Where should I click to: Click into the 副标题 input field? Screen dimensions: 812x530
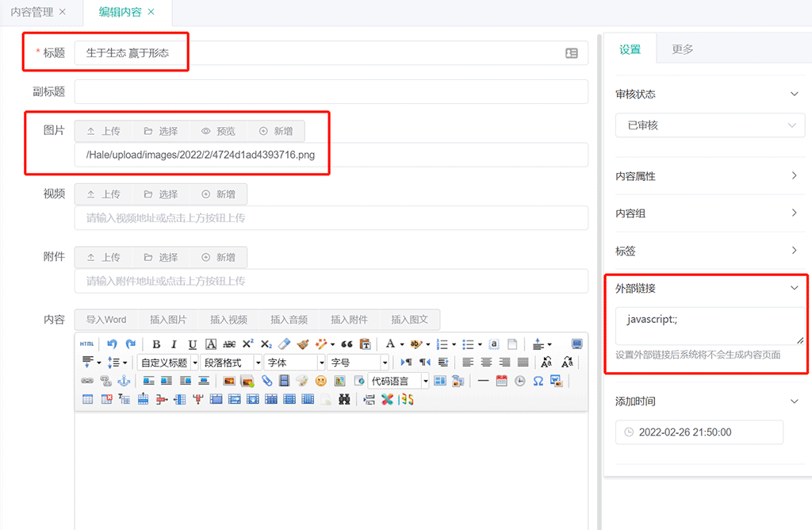pos(331,92)
